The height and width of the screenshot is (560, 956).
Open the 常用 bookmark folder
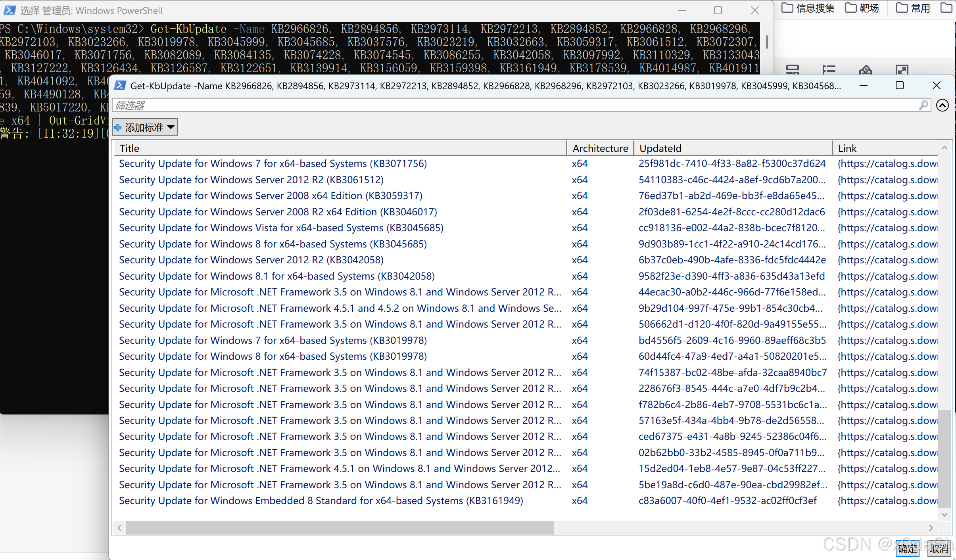913,8
